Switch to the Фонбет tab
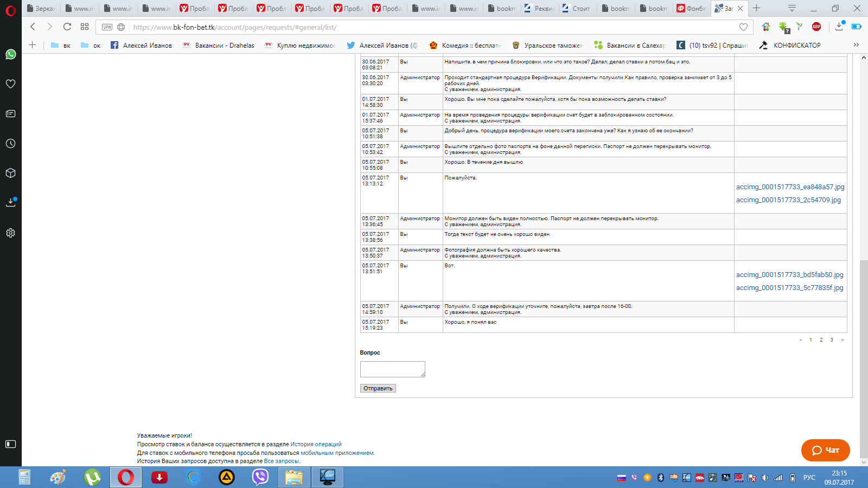 tap(691, 8)
